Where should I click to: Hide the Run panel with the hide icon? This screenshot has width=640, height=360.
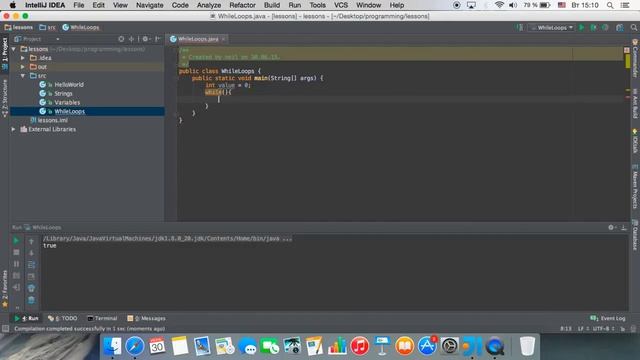624,227
